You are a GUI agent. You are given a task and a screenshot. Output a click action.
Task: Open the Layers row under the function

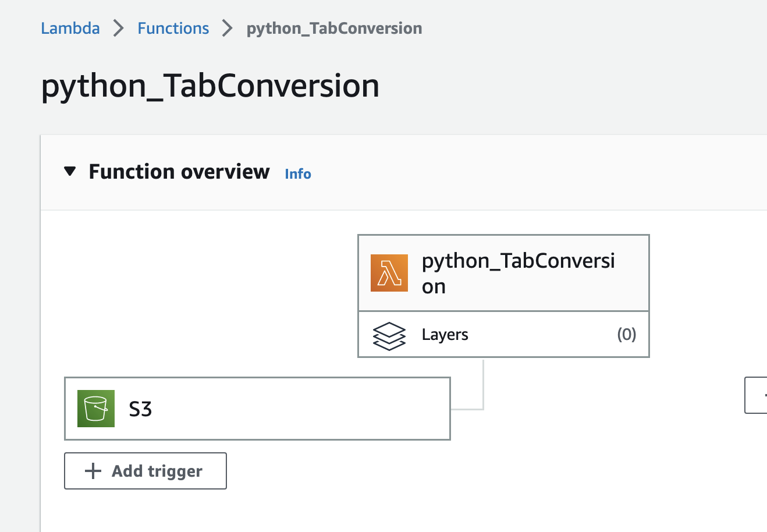click(x=503, y=334)
